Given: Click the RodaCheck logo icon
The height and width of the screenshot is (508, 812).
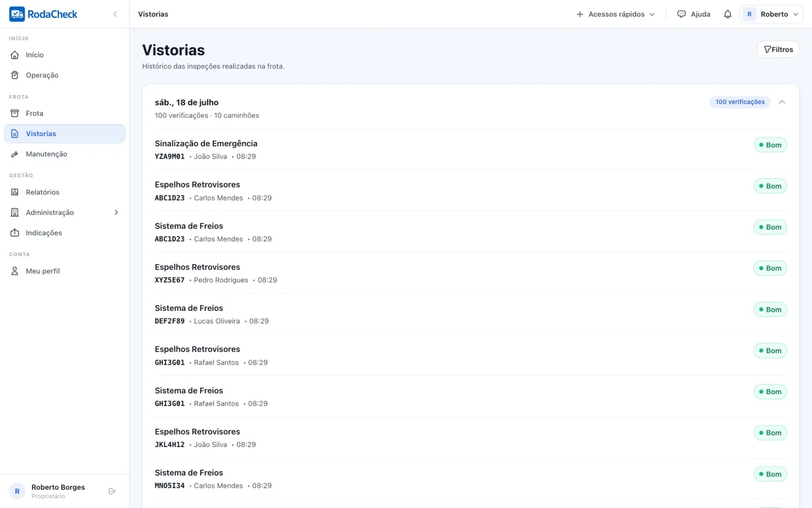Looking at the screenshot, I should point(17,14).
